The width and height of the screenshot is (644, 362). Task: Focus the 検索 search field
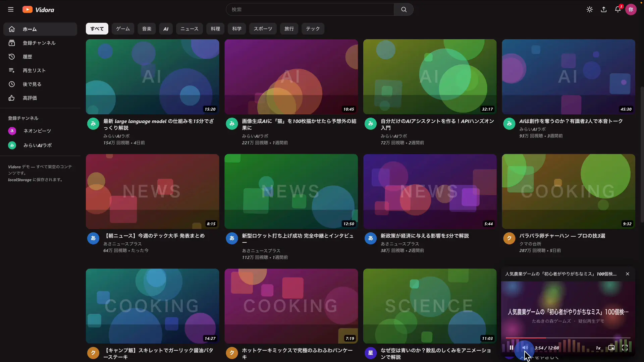pyautogui.click(x=310, y=9)
